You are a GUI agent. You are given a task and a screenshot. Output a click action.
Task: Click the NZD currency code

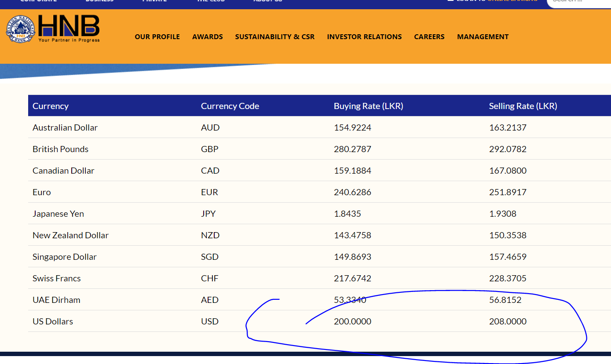click(210, 235)
